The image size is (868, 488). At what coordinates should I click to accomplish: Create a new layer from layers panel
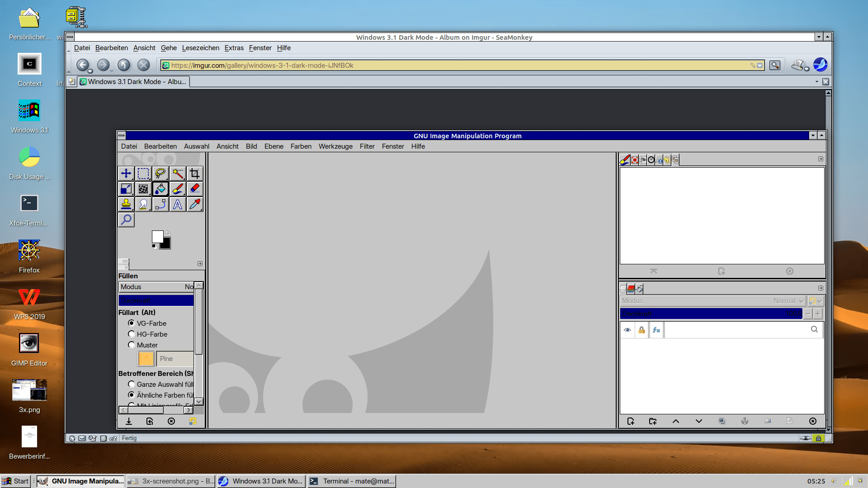[631, 421]
